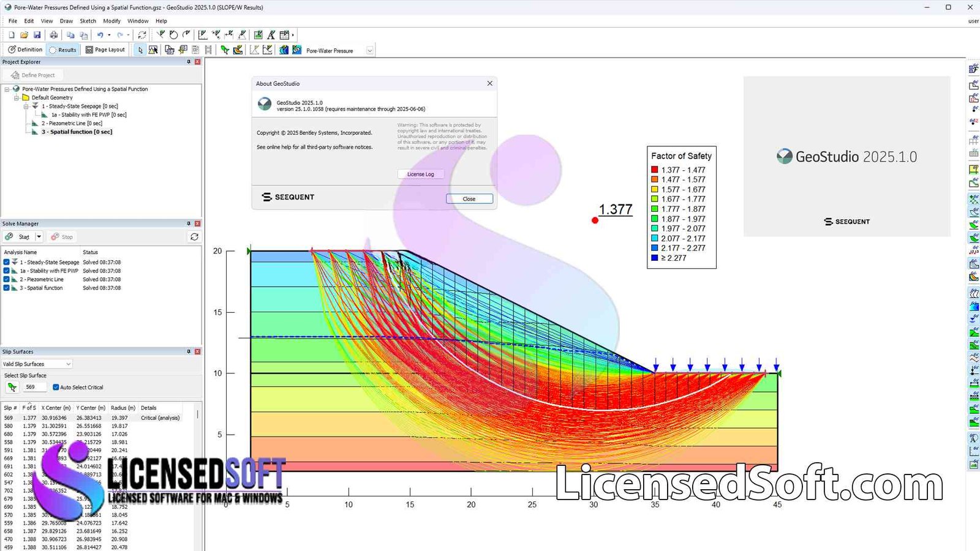Start solving in Solve Manager
The image size is (980, 551).
tap(18, 237)
